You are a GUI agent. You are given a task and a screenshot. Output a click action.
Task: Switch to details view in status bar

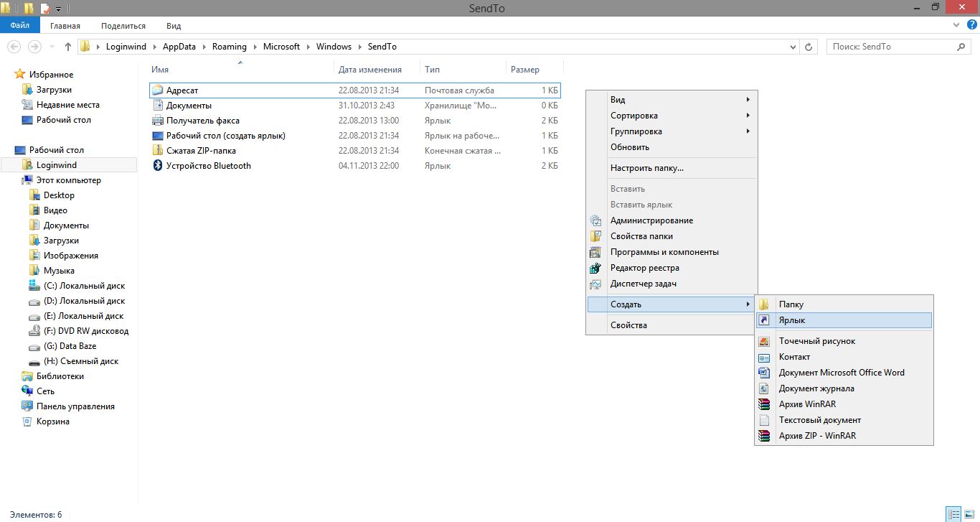(x=953, y=514)
